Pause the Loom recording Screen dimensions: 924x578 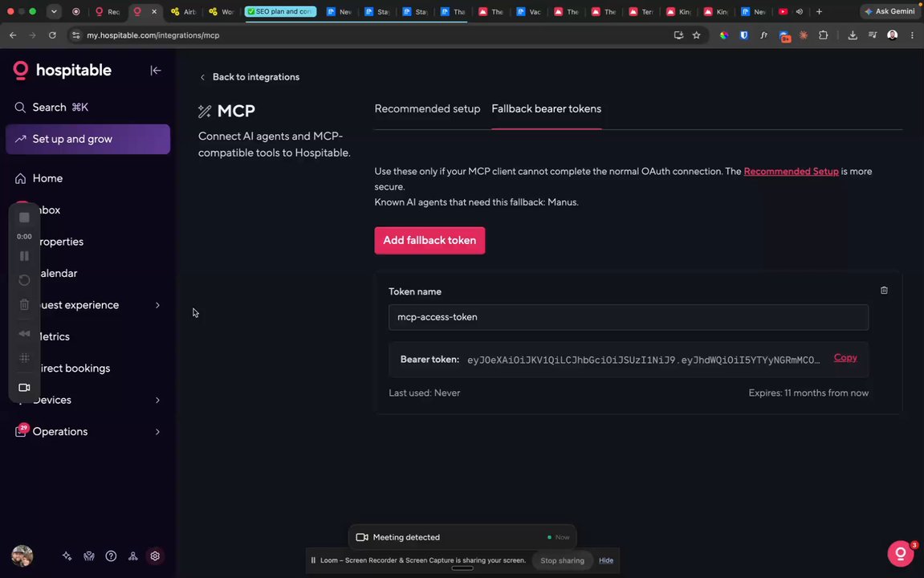[x=24, y=256]
